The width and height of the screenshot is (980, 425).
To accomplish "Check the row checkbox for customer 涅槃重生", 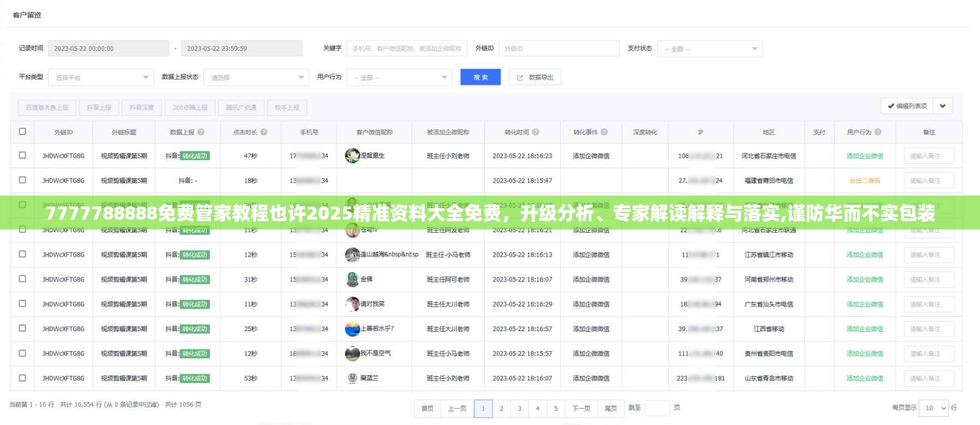I will (22, 155).
